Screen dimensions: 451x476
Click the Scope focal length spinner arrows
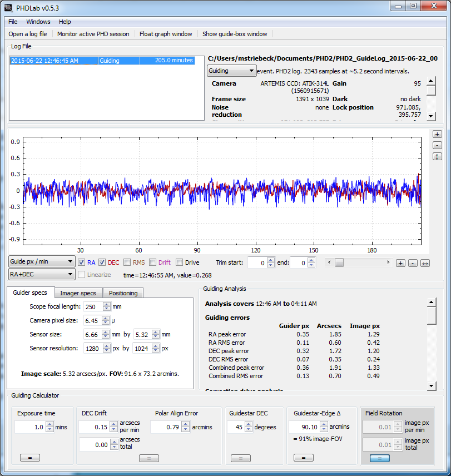pos(107,306)
